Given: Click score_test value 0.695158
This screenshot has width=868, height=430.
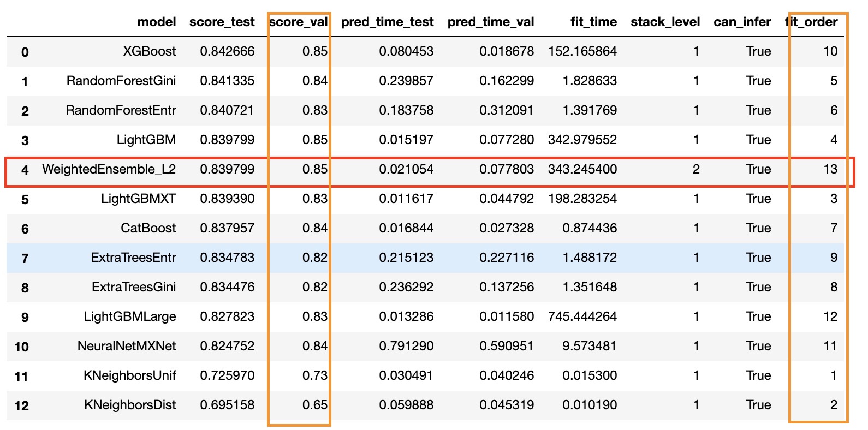Looking at the screenshot, I should (227, 405).
